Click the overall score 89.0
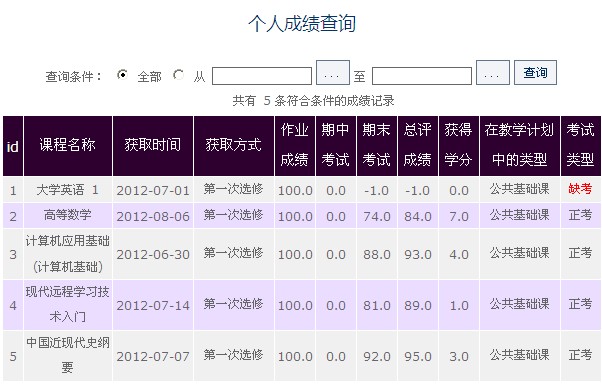602x385 pixels. click(x=418, y=306)
